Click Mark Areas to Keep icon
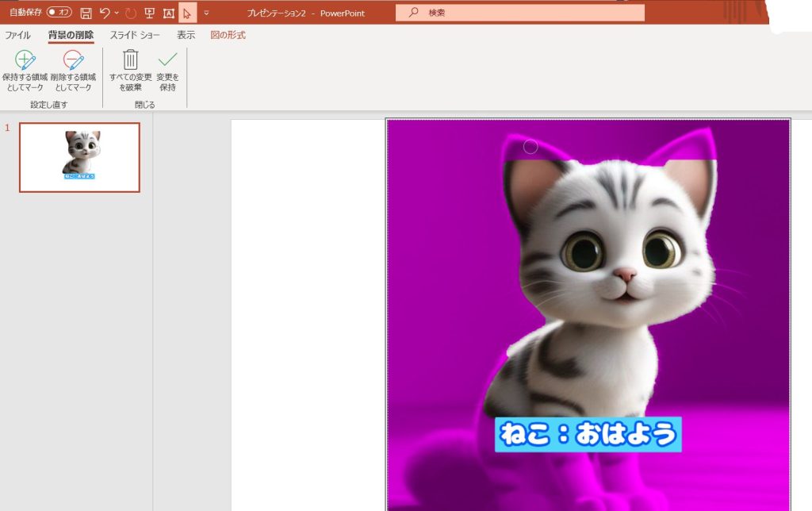The height and width of the screenshot is (511, 812). (x=25, y=61)
